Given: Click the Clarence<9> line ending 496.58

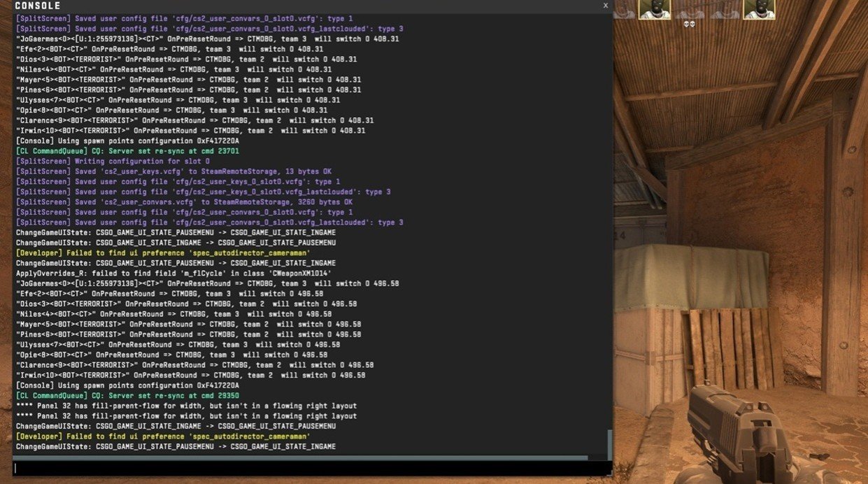Looking at the screenshot, I should [x=194, y=364].
